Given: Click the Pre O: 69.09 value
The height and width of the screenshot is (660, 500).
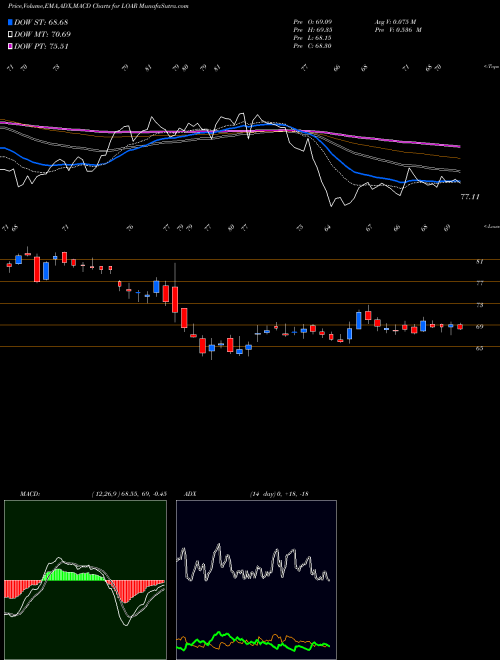Looking at the screenshot, I should [x=313, y=21].
